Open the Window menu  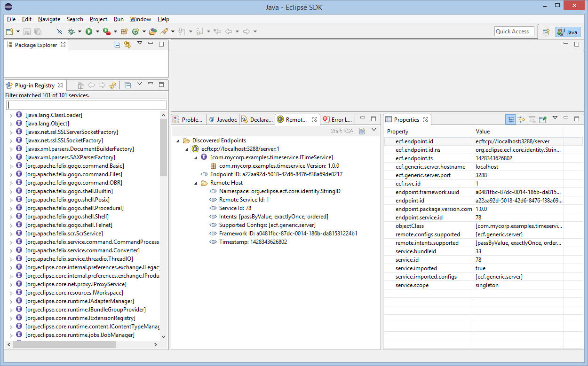(x=140, y=19)
